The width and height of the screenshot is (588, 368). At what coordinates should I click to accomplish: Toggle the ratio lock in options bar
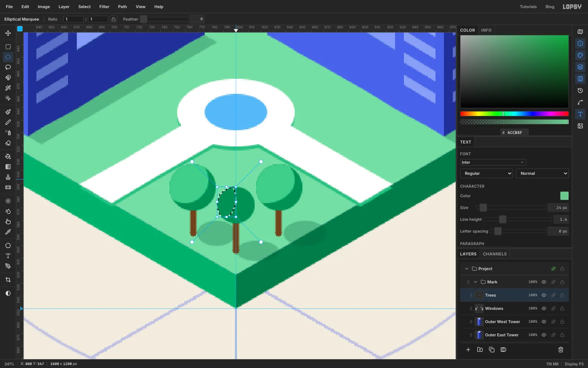(x=114, y=19)
